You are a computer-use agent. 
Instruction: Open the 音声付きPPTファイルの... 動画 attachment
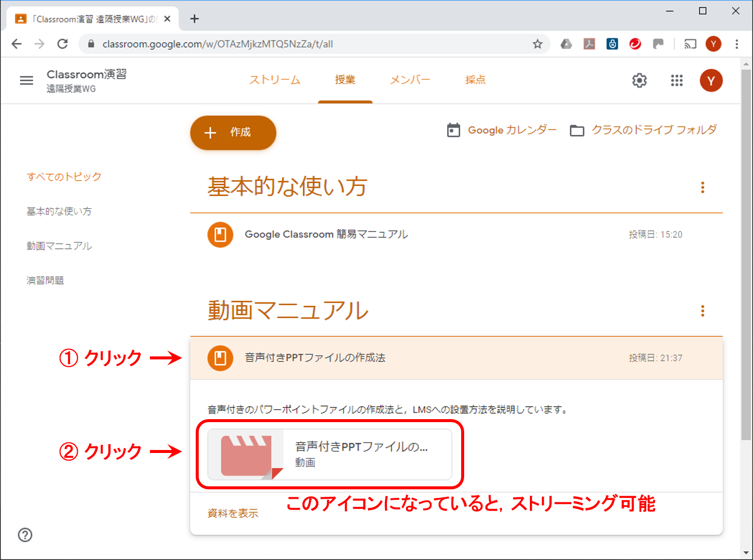(330, 455)
